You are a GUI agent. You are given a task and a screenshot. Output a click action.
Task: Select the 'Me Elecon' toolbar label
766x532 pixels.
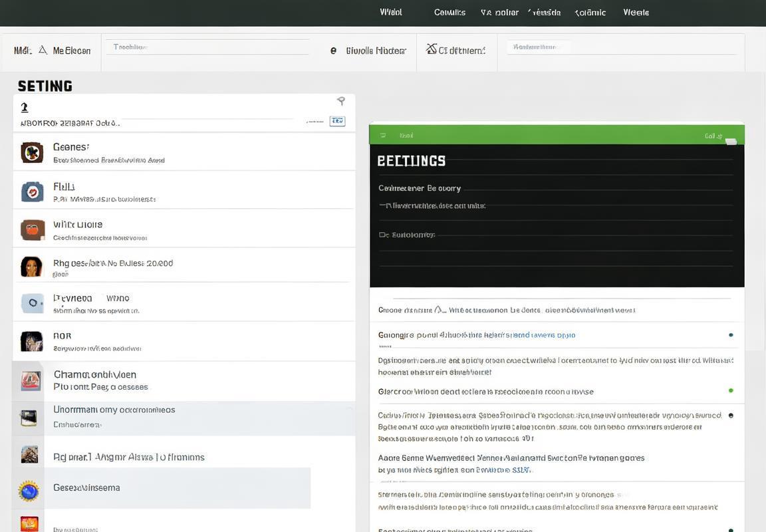[72, 51]
